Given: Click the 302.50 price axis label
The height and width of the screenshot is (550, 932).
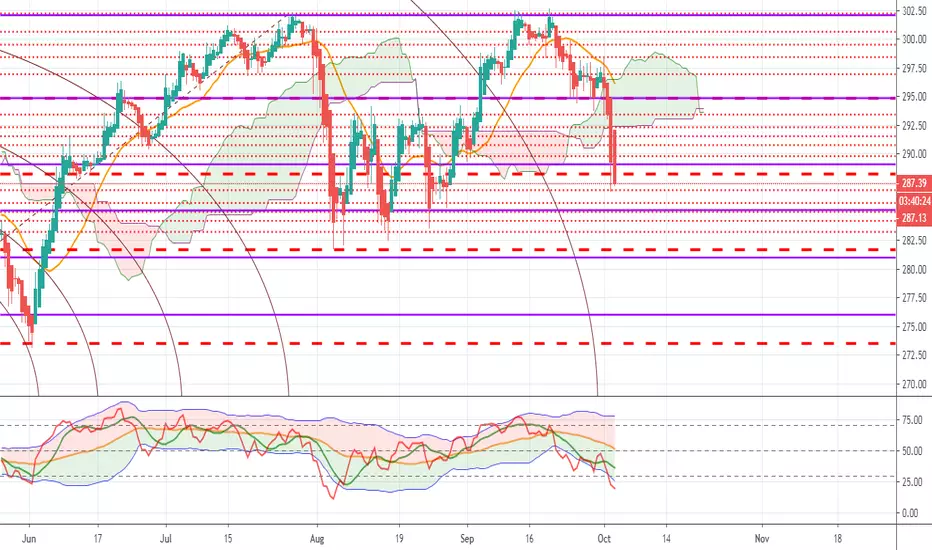Looking at the screenshot, I should click(x=914, y=11).
